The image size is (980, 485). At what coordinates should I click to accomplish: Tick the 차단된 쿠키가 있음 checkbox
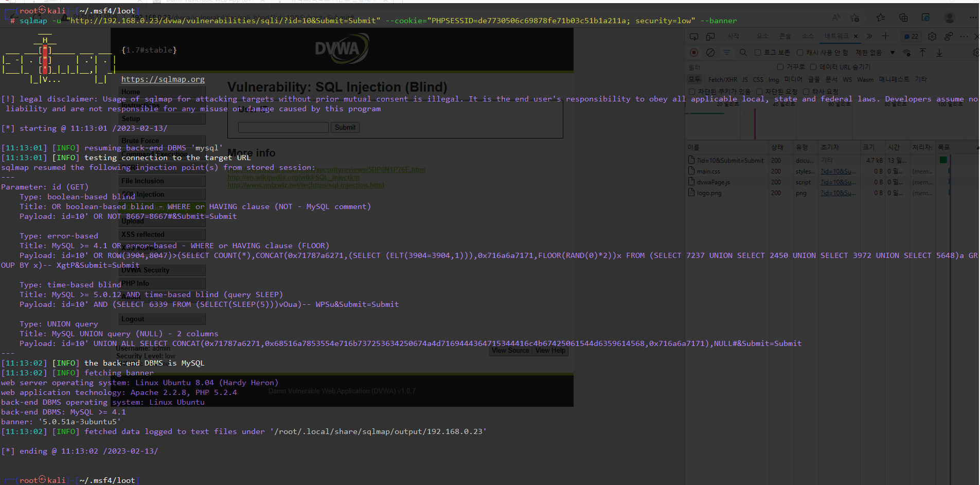(692, 92)
